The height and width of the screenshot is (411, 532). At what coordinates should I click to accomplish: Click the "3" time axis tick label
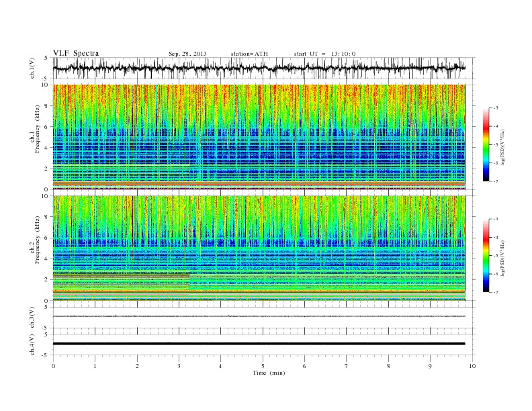tap(179, 366)
